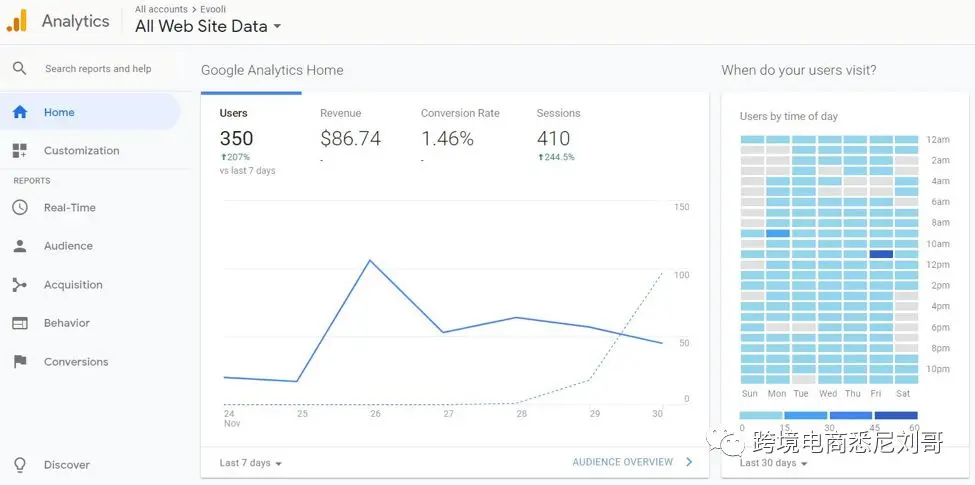Click the Conversions flag icon
Viewport: 975px width, 485px height.
click(20, 362)
